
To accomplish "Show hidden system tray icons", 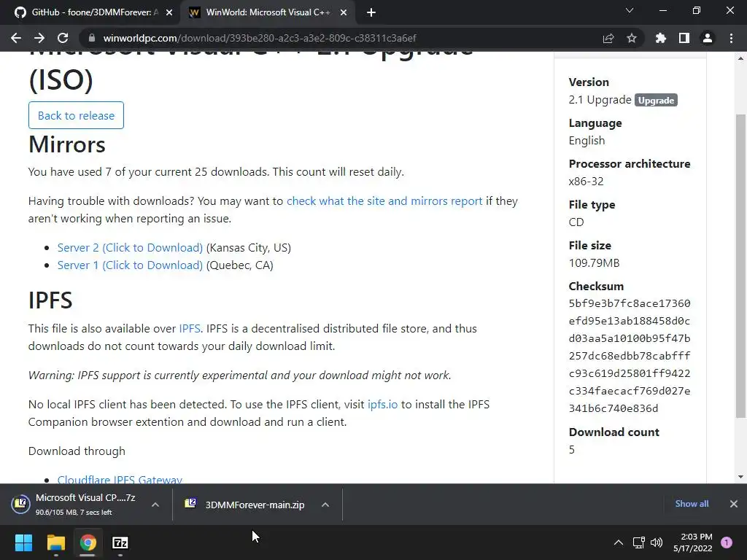I will (619, 542).
